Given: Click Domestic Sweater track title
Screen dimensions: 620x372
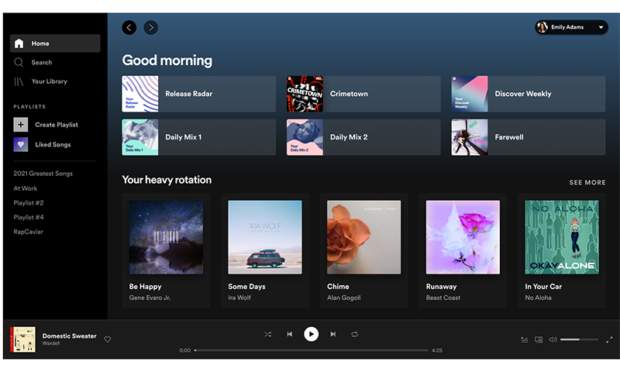Looking at the screenshot, I should coord(69,336).
